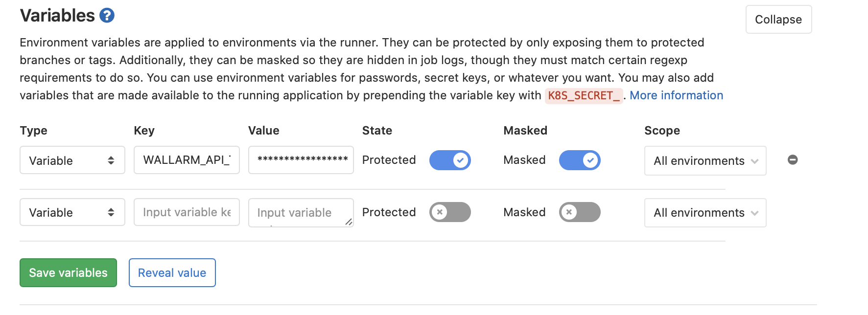The height and width of the screenshot is (315, 868).
Task: Click the WALLARM_API key input field
Action: pyautogui.click(x=186, y=160)
